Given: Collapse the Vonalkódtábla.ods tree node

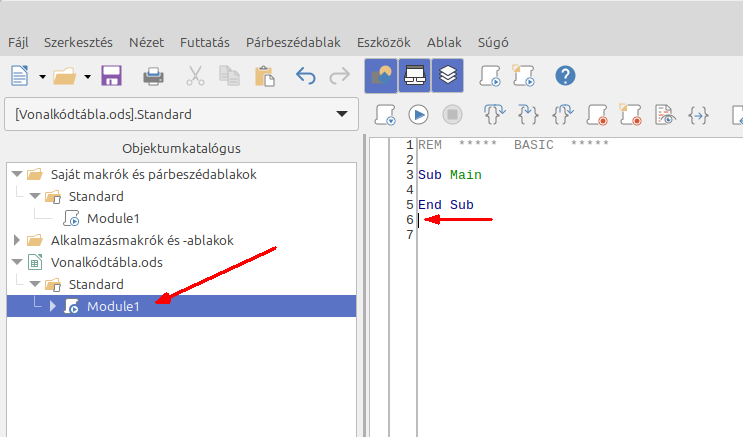Looking at the screenshot, I should (x=17, y=262).
